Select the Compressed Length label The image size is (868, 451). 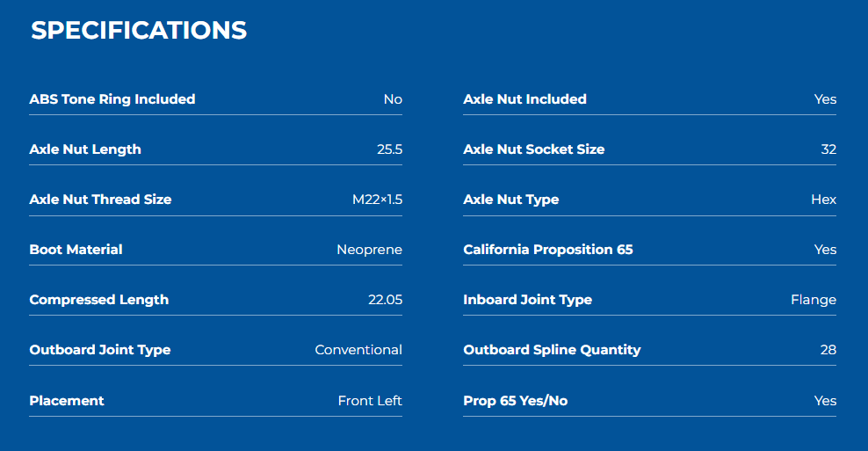pyautogui.click(x=99, y=300)
